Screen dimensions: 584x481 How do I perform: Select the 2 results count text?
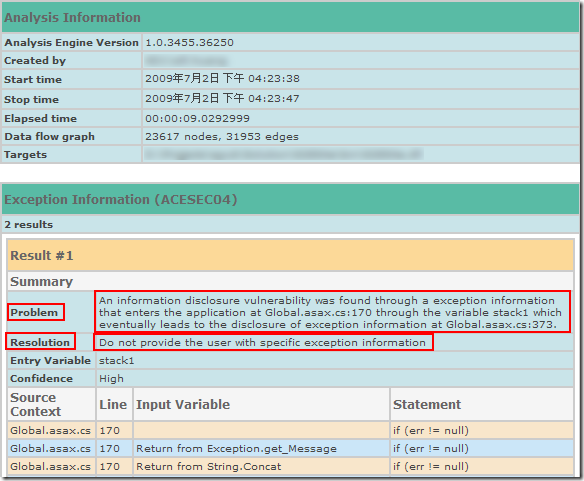point(29,224)
